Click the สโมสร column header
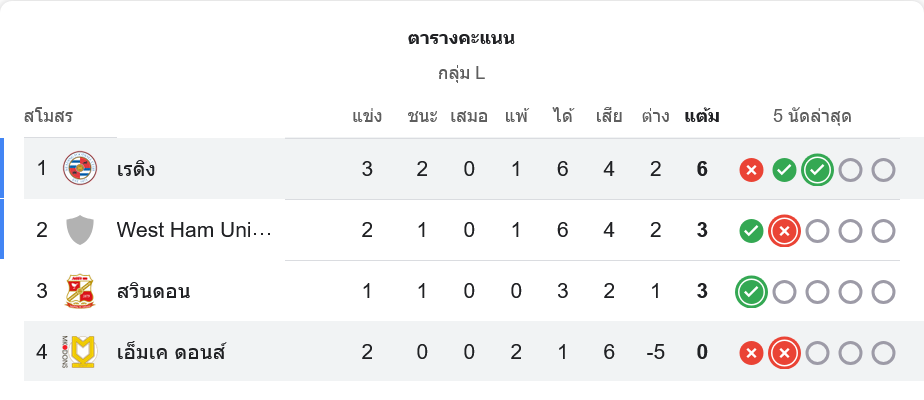The height and width of the screenshot is (400, 924). (48, 116)
